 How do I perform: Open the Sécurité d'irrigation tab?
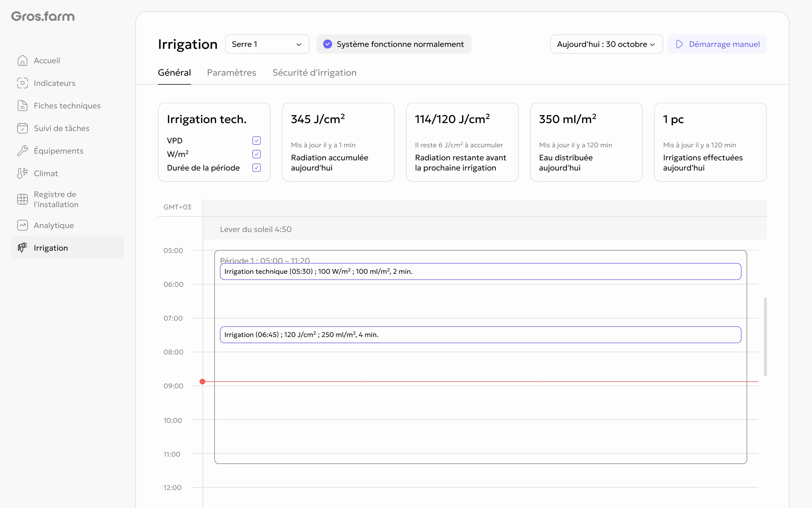tap(314, 73)
